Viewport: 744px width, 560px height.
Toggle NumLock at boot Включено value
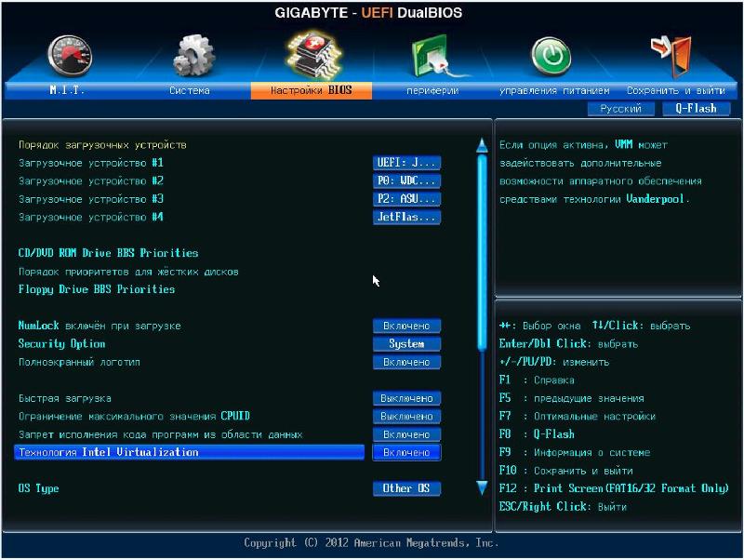click(x=406, y=326)
